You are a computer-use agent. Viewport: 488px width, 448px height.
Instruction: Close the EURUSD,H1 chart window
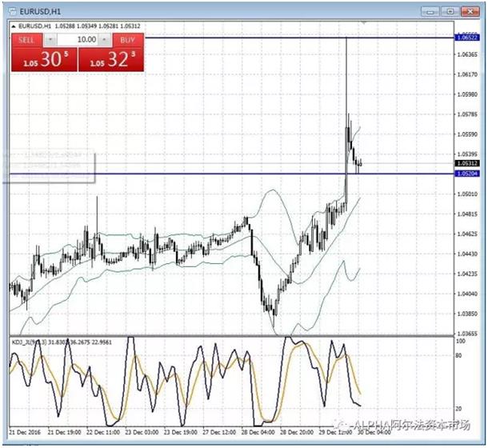469,10
